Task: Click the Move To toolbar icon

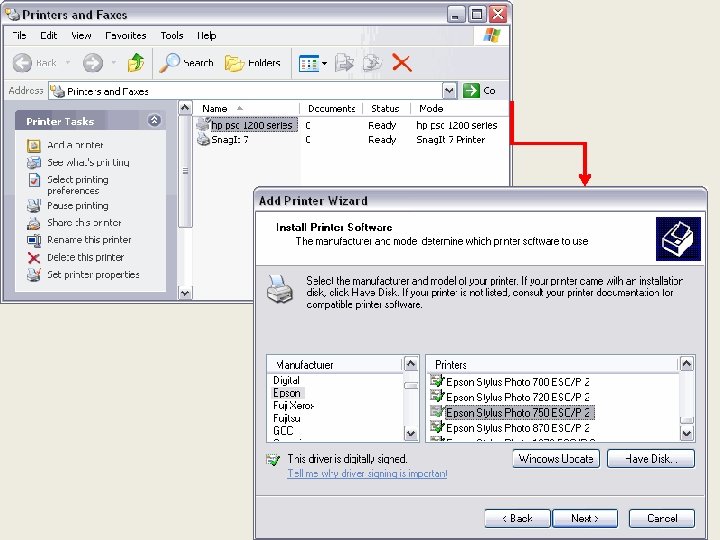Action: [x=344, y=63]
